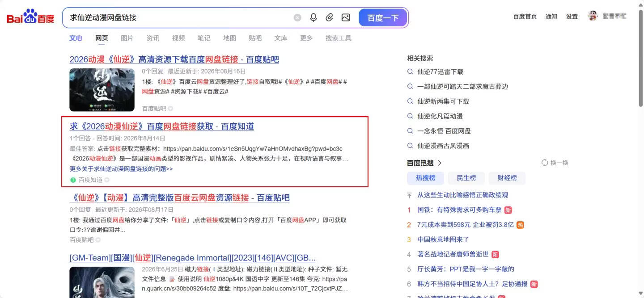Open image search camera icon
The image size is (644, 298).
(346, 17)
